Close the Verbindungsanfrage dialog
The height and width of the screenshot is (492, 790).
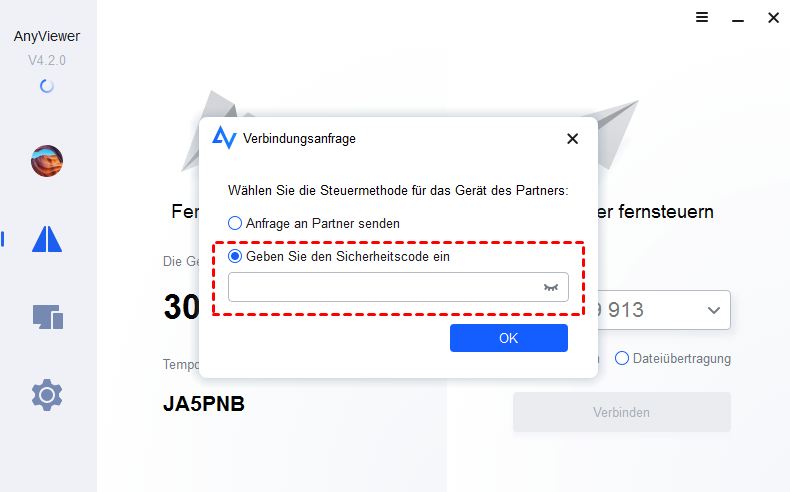point(572,138)
